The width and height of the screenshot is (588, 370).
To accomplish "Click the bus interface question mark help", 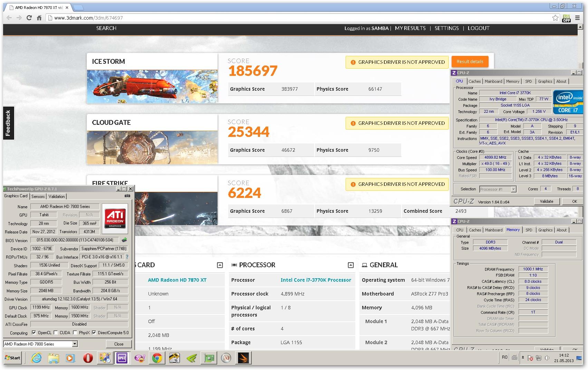I will [127, 257].
